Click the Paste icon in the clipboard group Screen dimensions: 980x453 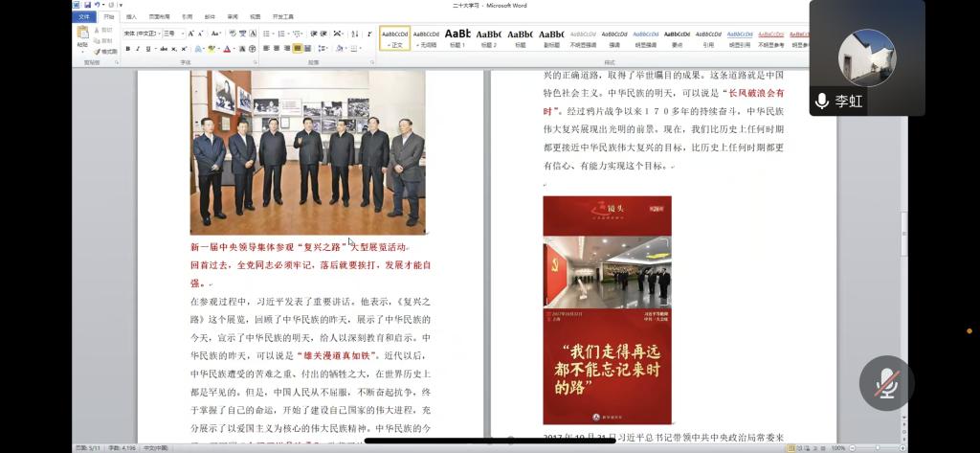82,35
